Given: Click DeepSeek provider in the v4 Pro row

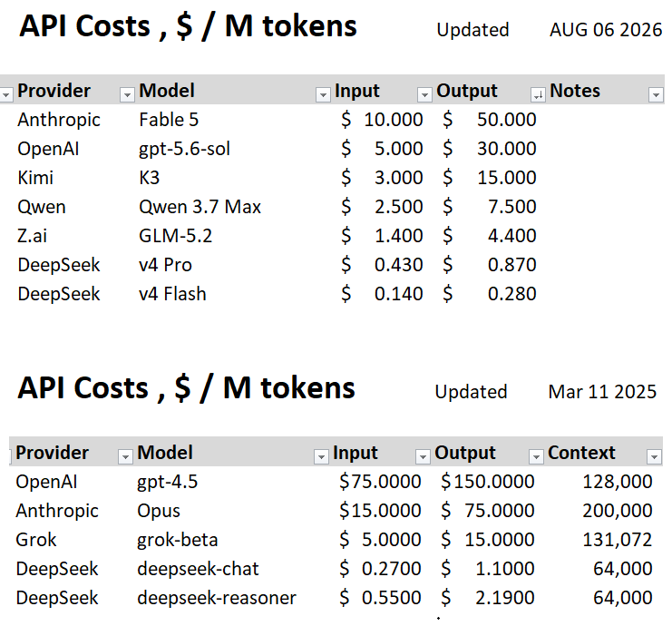Looking at the screenshot, I should [58, 265].
